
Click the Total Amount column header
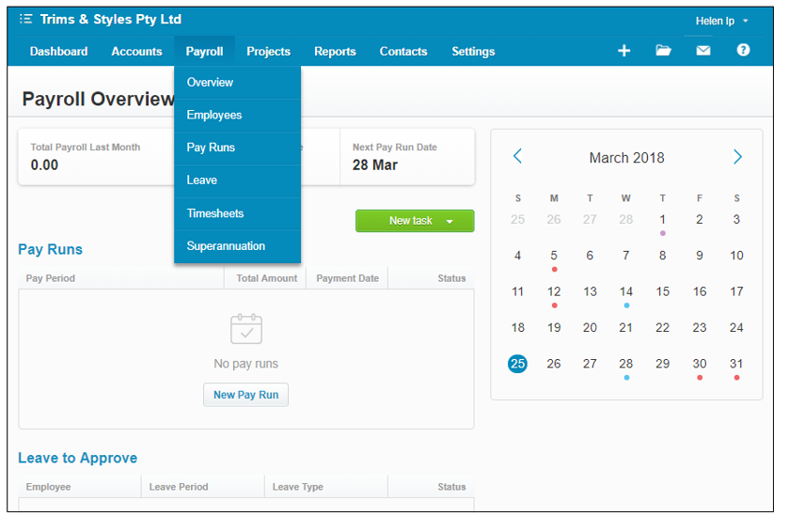pos(267,278)
